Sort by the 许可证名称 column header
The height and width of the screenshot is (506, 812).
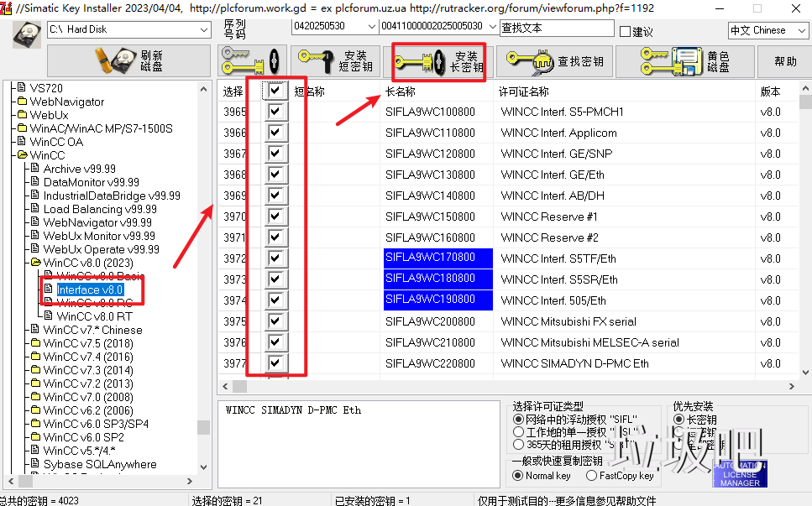pos(525,91)
